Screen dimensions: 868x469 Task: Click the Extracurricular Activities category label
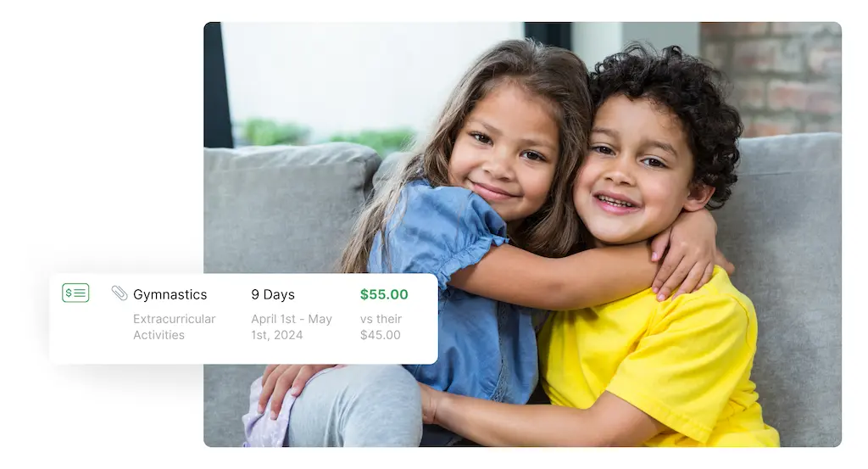[x=174, y=327]
